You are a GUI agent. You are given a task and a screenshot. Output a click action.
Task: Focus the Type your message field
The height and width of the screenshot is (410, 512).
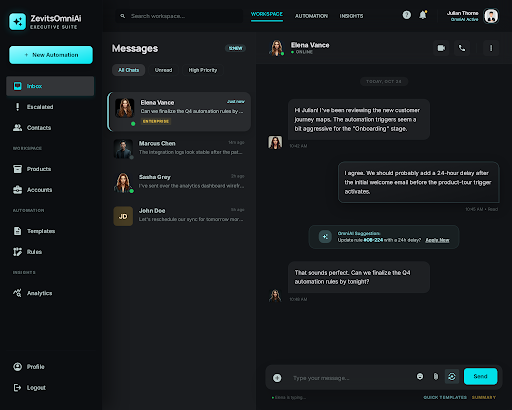350,378
